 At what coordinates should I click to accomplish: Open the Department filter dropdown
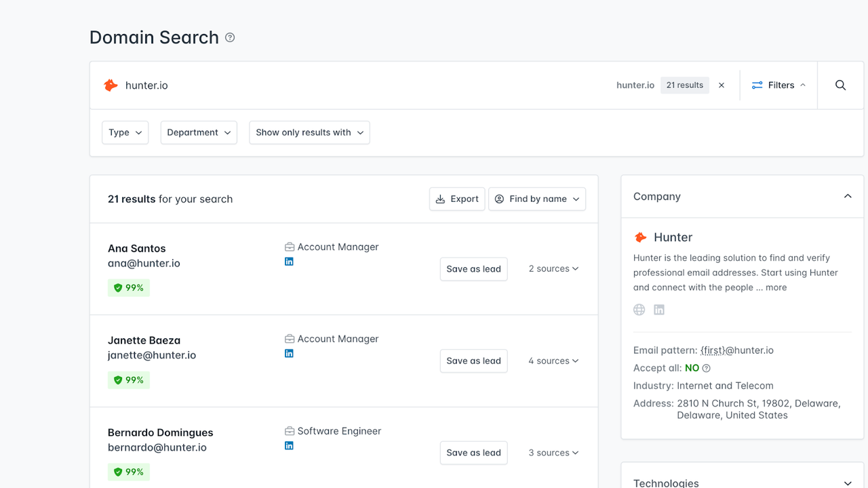pos(198,132)
